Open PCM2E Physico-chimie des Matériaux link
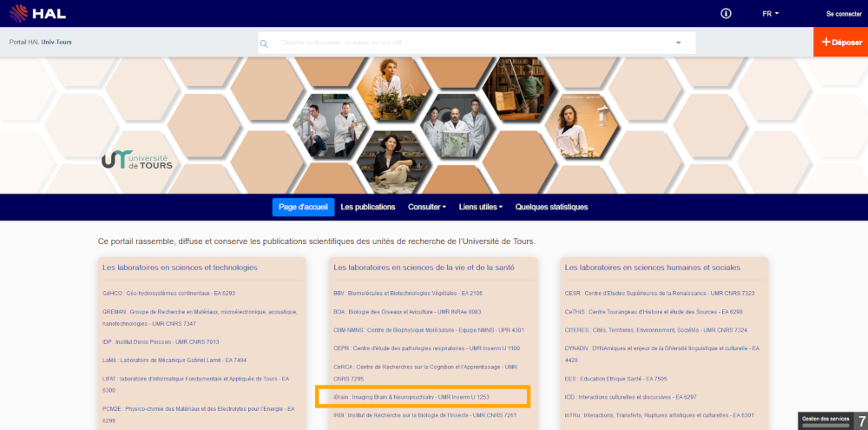 tap(199, 414)
